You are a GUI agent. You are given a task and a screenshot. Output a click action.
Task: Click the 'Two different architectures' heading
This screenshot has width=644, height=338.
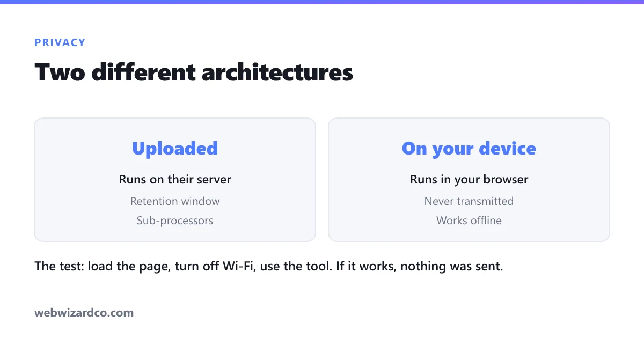(194, 72)
